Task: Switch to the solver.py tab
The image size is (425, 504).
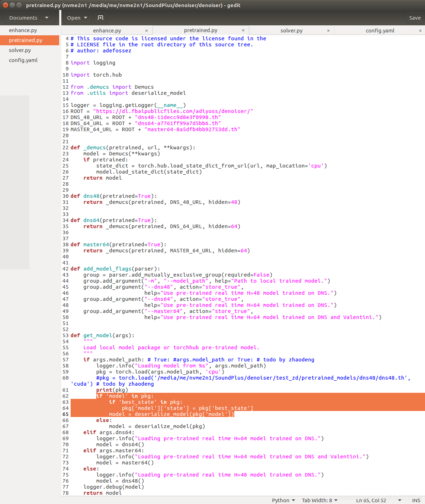Action: pos(291,30)
